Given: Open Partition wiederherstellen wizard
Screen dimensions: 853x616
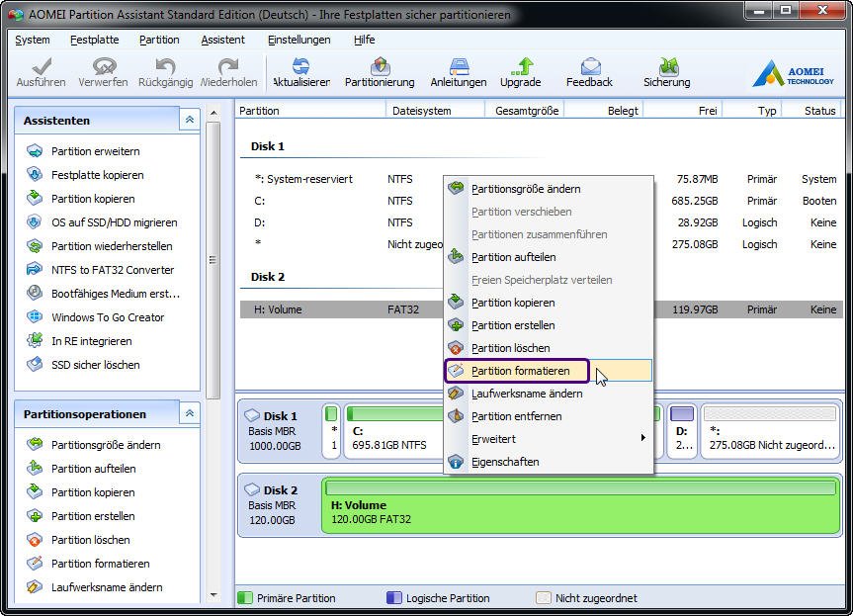Looking at the screenshot, I should click(112, 246).
